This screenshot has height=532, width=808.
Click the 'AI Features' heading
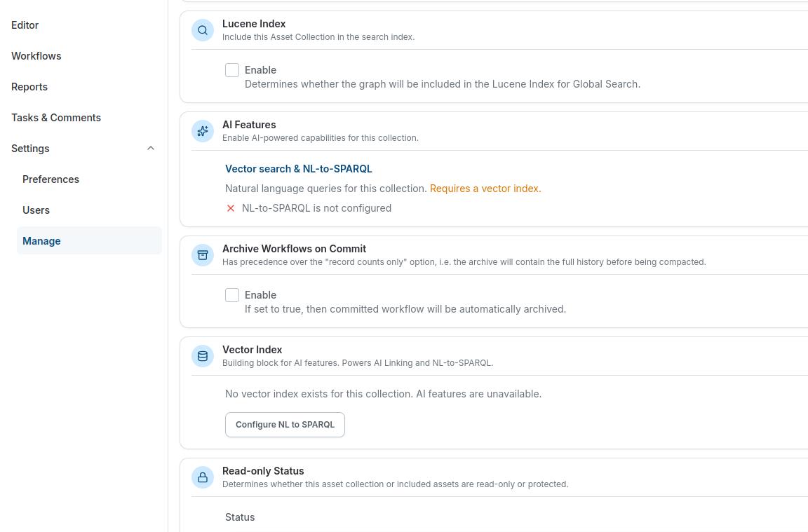249,125
